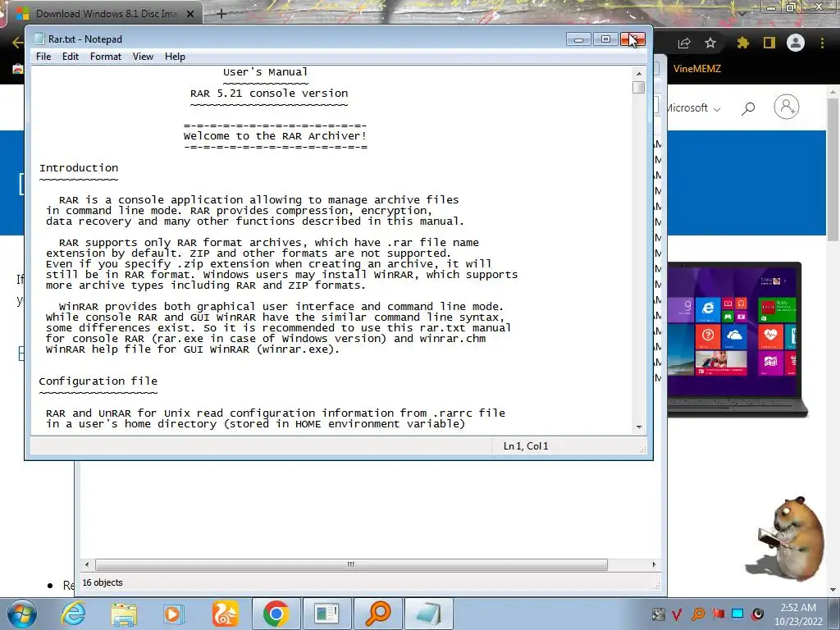Open the Windows Start orb
The width and height of the screenshot is (840, 630).
click(21, 614)
